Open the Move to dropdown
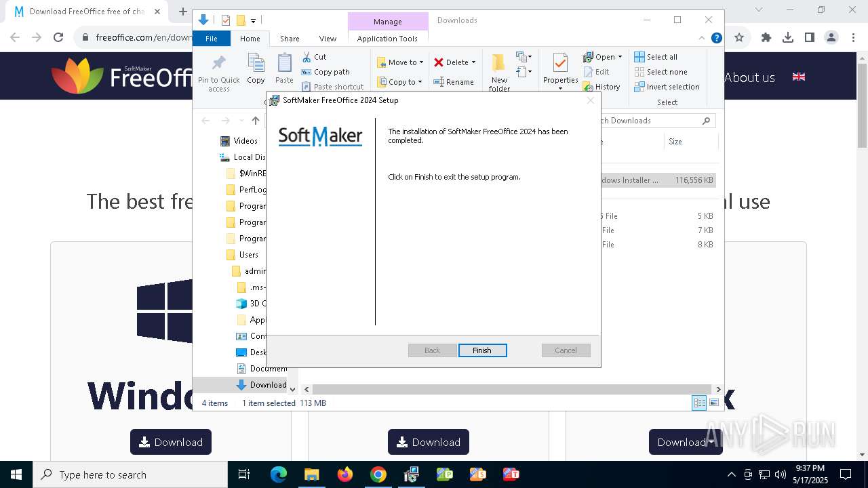The width and height of the screenshot is (868, 488). coord(400,62)
